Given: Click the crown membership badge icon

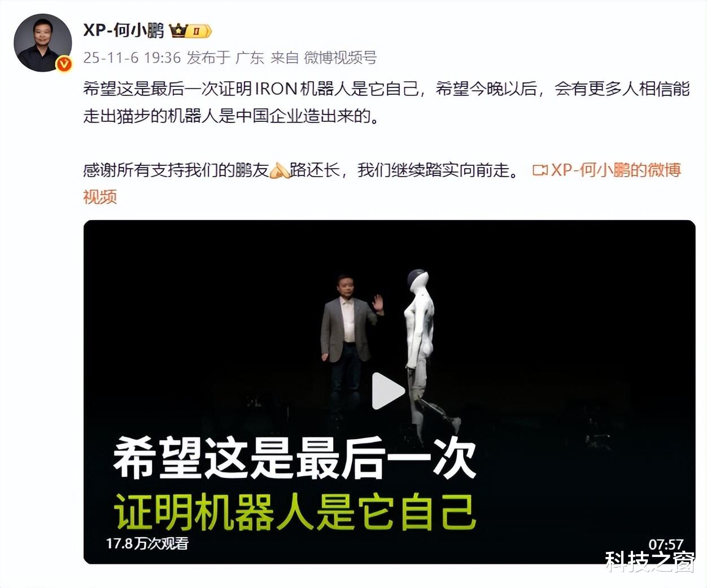Looking at the screenshot, I should (178, 30).
